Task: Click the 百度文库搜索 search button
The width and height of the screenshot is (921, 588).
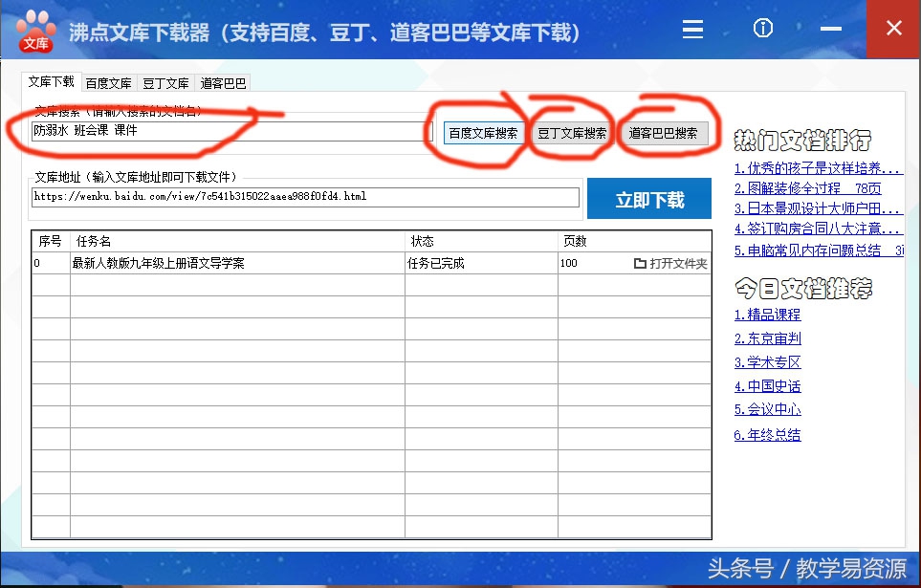Action: 484,134
